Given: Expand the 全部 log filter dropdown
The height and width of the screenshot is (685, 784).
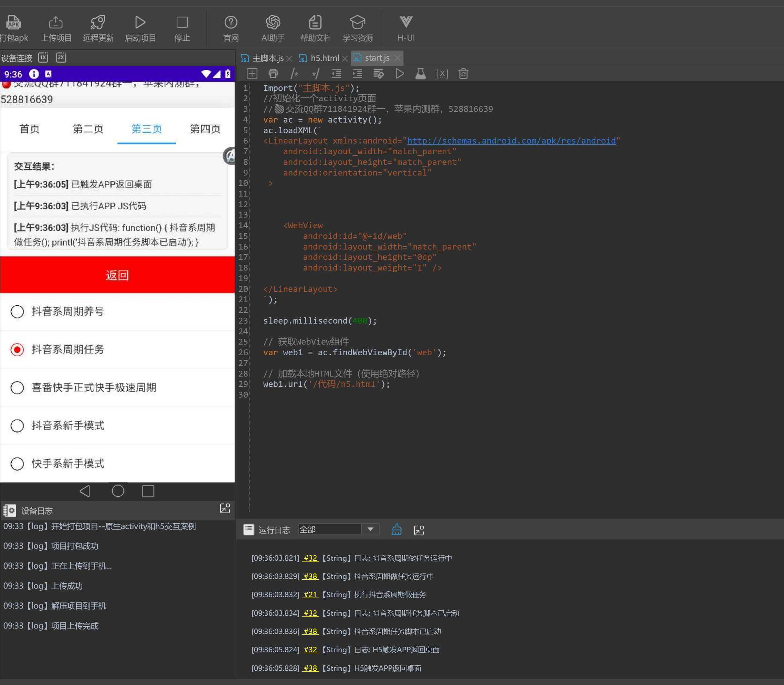Looking at the screenshot, I should 370,529.
